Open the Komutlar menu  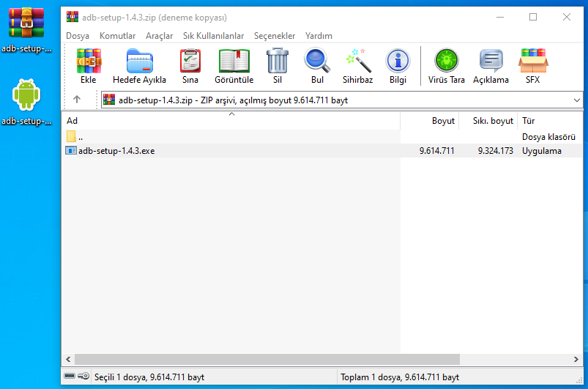pos(117,36)
